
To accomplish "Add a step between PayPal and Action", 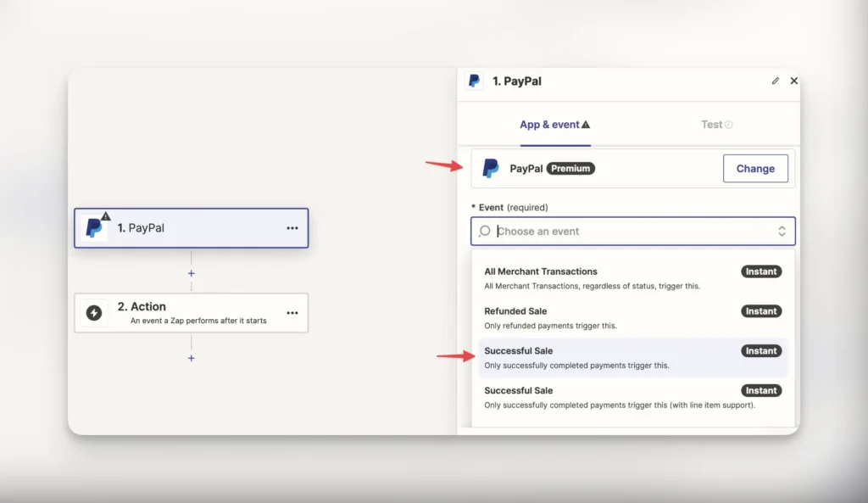I will click(x=191, y=273).
